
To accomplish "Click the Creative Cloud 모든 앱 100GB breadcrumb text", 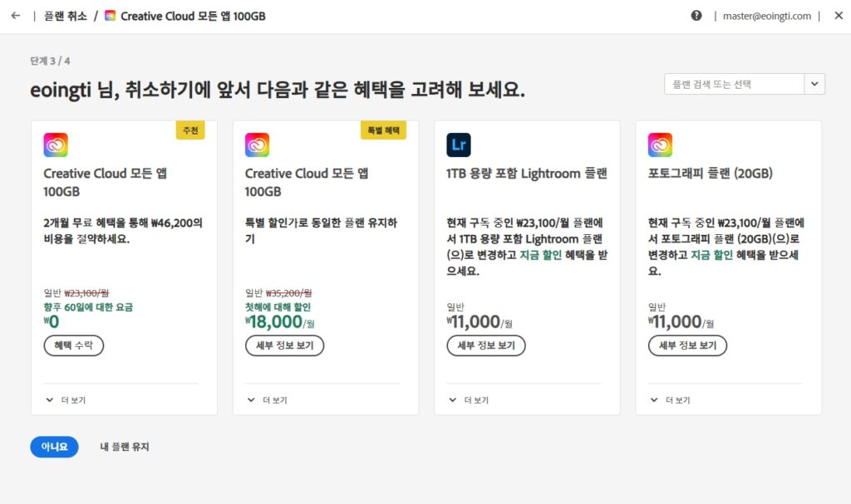I will (x=193, y=17).
